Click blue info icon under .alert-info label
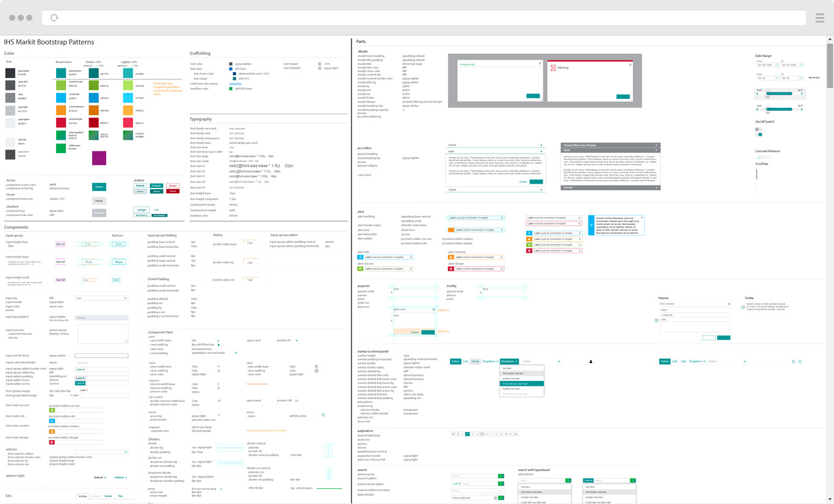Viewport: 834px width, 504px height. [x=360, y=257]
